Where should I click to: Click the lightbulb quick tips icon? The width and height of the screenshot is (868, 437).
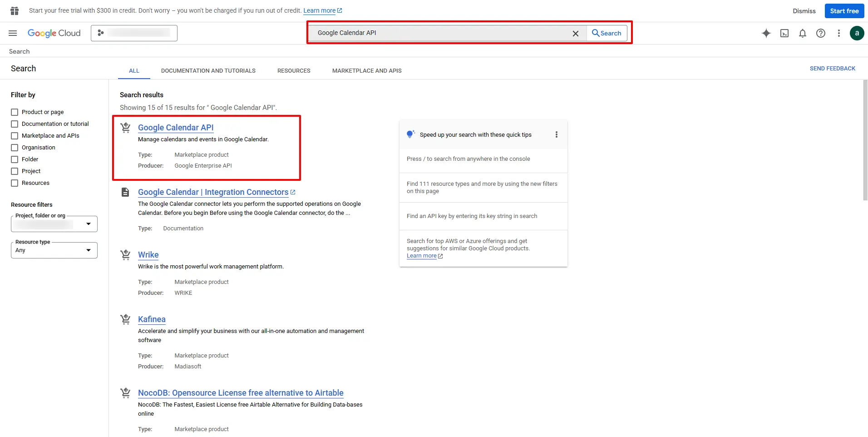click(410, 134)
